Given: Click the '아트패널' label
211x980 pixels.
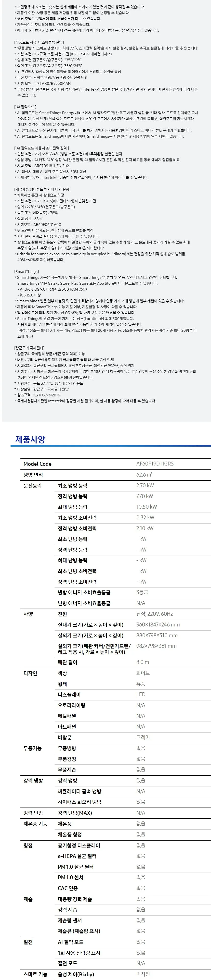Looking at the screenshot, I should (67, 727).
